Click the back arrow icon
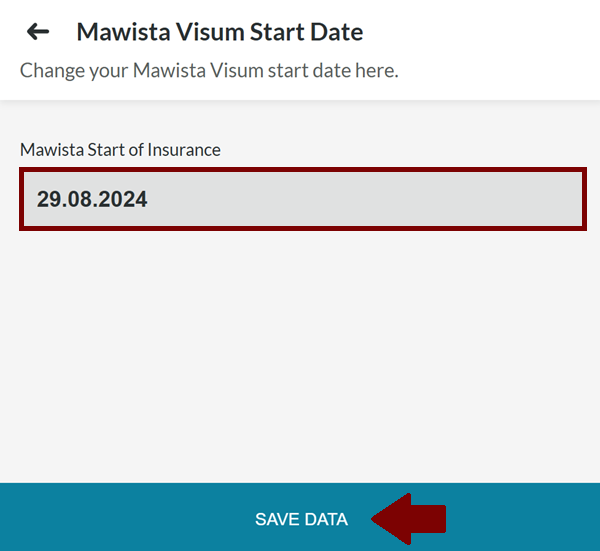 pyautogui.click(x=38, y=32)
